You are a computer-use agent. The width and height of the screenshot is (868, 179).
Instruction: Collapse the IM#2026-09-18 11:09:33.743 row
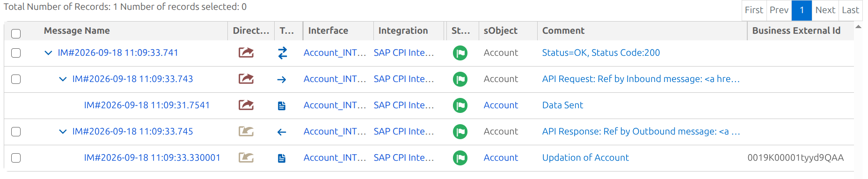63,79
